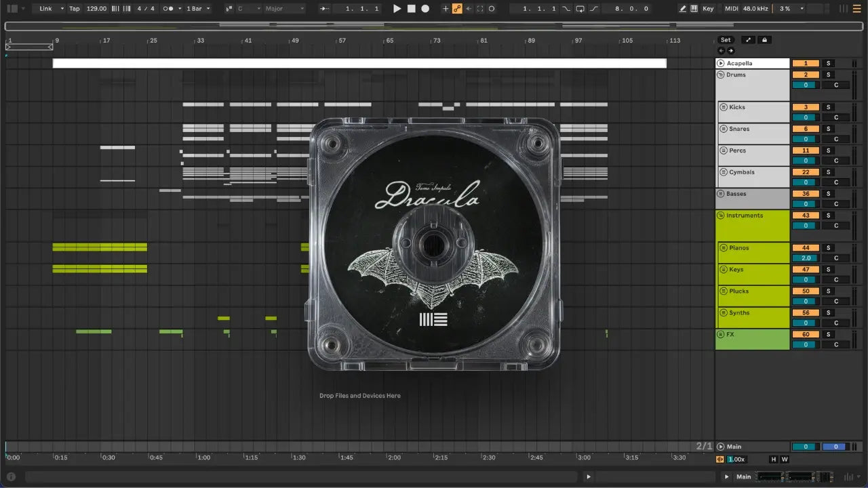Screen dimensions: 868x488
Task: Unfold the Pianos track
Action: pos(724,248)
